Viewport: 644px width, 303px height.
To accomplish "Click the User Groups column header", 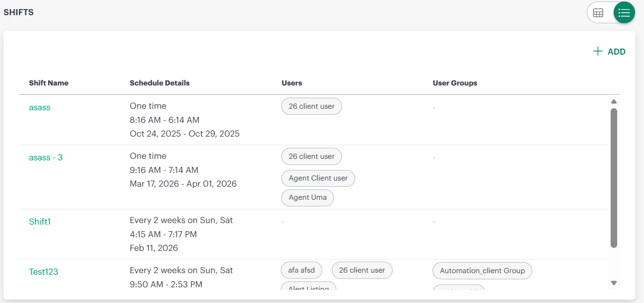I will (454, 83).
